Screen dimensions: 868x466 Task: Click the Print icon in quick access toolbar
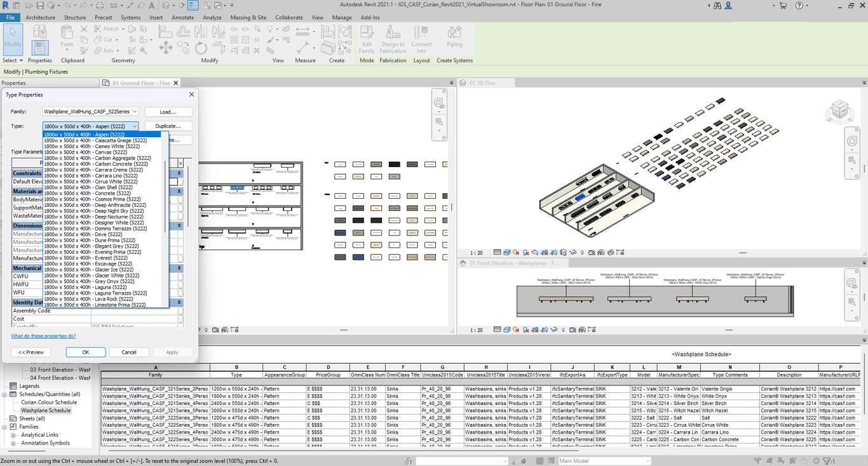(99, 6)
